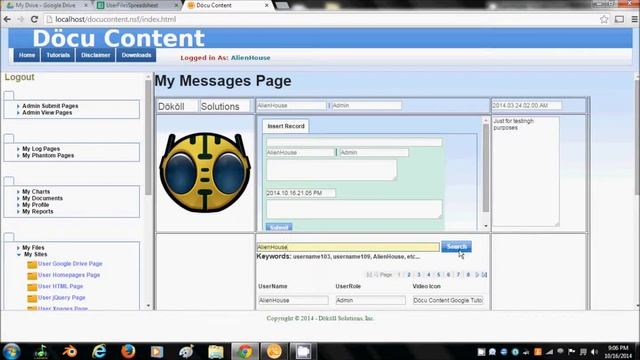Launch Blender from the taskbar
This screenshot has height=360, width=640.
tap(70, 351)
